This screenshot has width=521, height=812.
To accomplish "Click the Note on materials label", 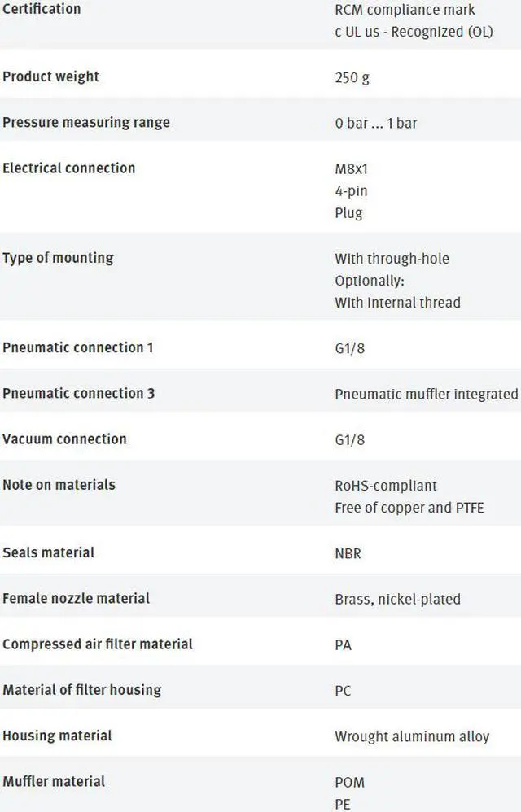I will (x=59, y=484).
